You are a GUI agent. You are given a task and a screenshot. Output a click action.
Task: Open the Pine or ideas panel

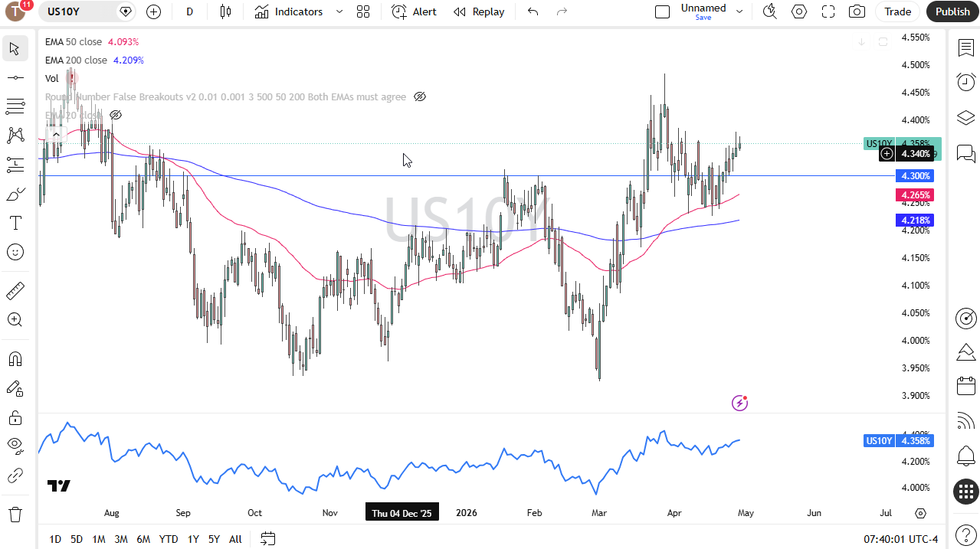(x=965, y=352)
